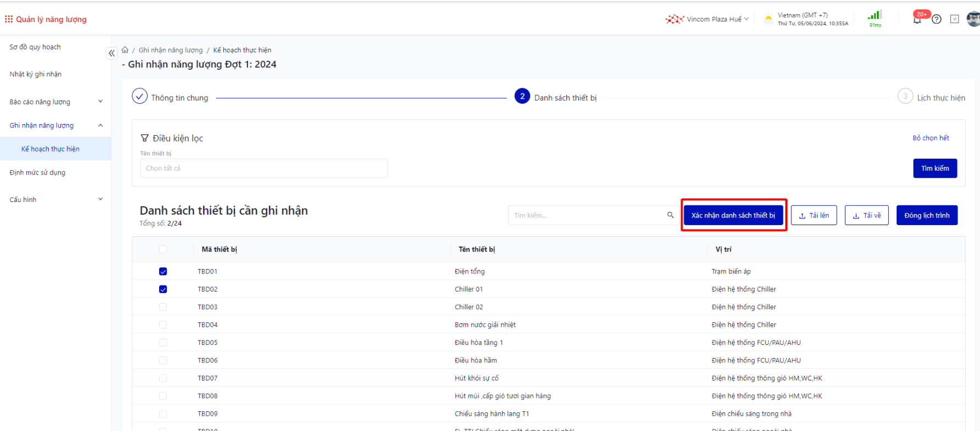
Task: Open Nhật ký ghi nhận in sidebar
Action: point(36,74)
